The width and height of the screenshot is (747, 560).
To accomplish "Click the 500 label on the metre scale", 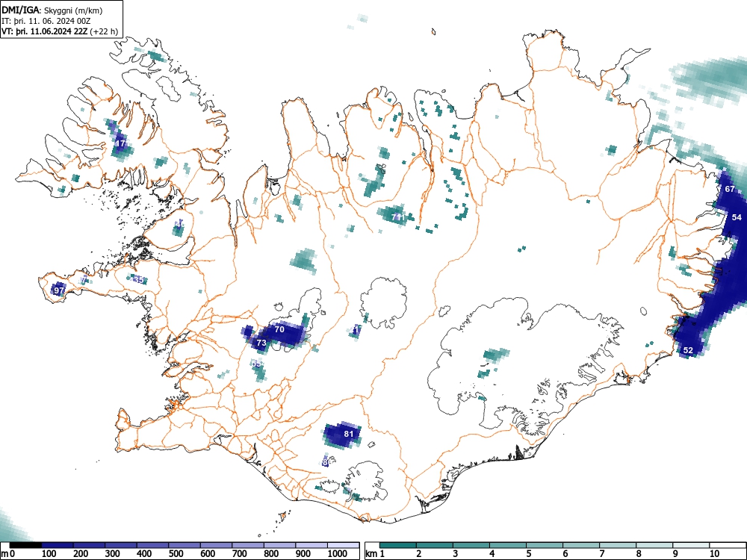I will click(176, 553).
